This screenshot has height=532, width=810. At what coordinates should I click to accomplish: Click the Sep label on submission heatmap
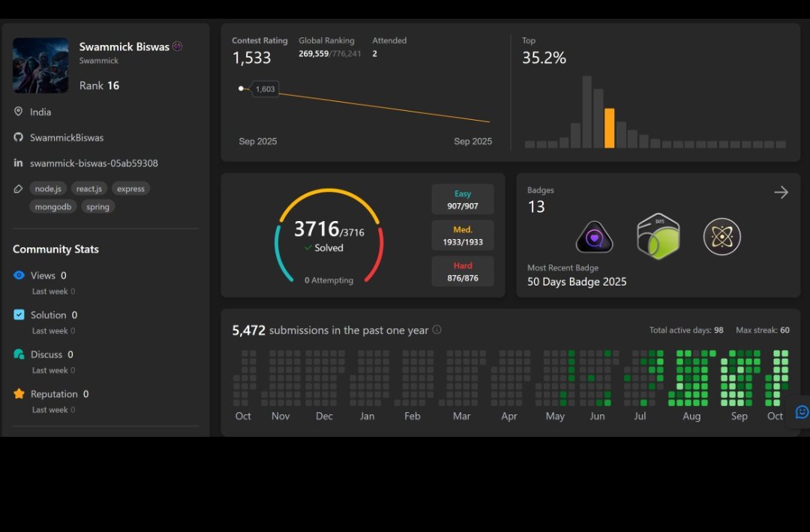pos(739,416)
